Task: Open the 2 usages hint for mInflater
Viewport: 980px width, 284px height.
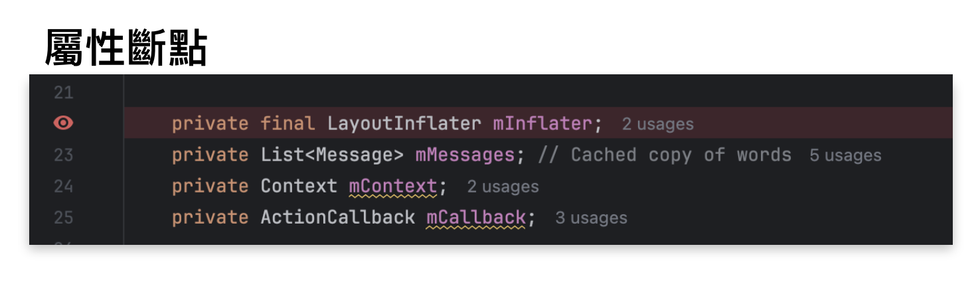Action: pyautogui.click(x=657, y=124)
